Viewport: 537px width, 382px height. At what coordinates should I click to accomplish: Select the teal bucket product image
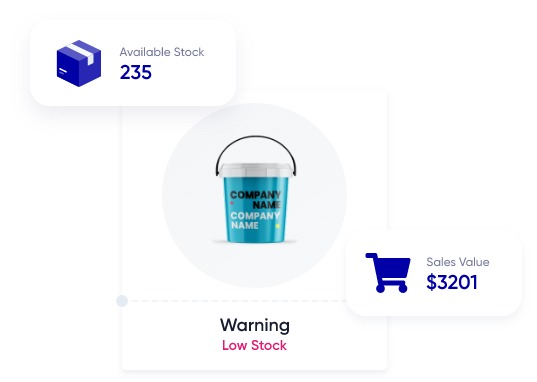click(256, 189)
